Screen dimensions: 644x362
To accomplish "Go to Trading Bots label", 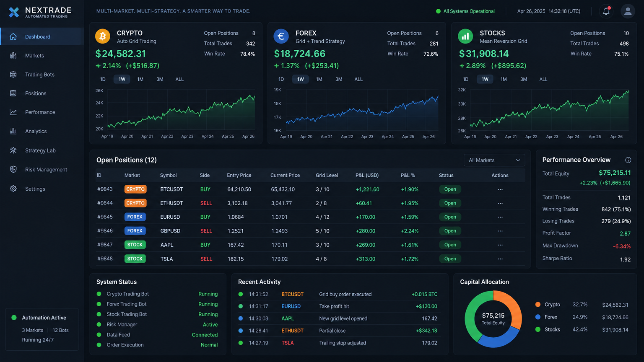I will click(40, 74).
